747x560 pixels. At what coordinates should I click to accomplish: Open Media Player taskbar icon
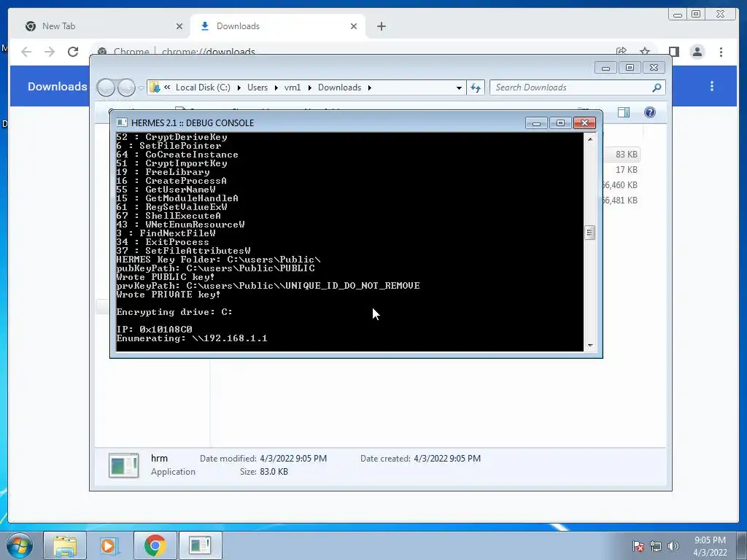(x=109, y=545)
